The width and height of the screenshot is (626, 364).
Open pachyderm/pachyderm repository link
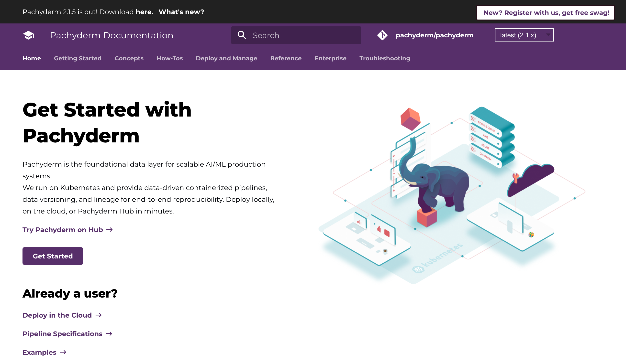click(x=434, y=35)
